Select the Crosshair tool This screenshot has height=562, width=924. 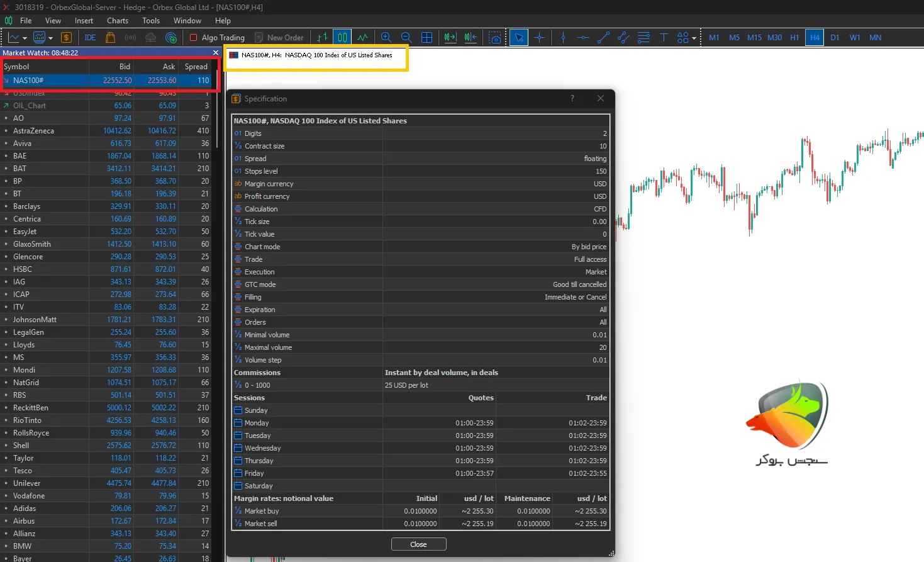click(x=539, y=38)
